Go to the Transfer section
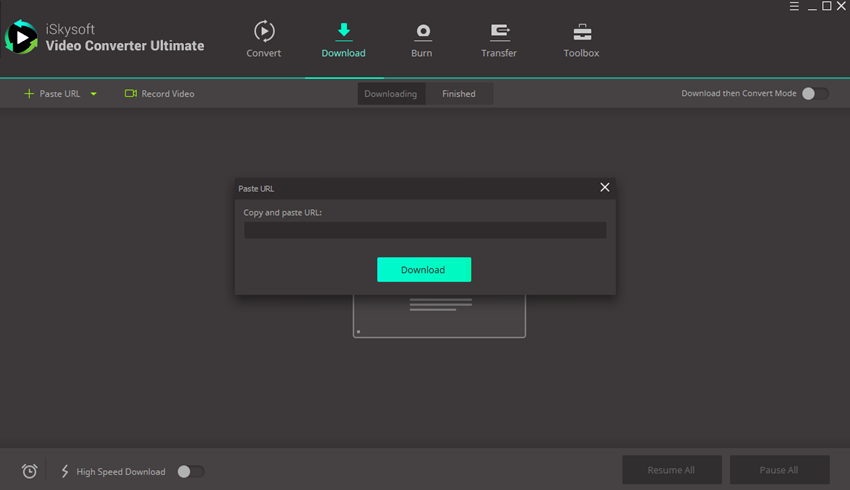 point(499,31)
